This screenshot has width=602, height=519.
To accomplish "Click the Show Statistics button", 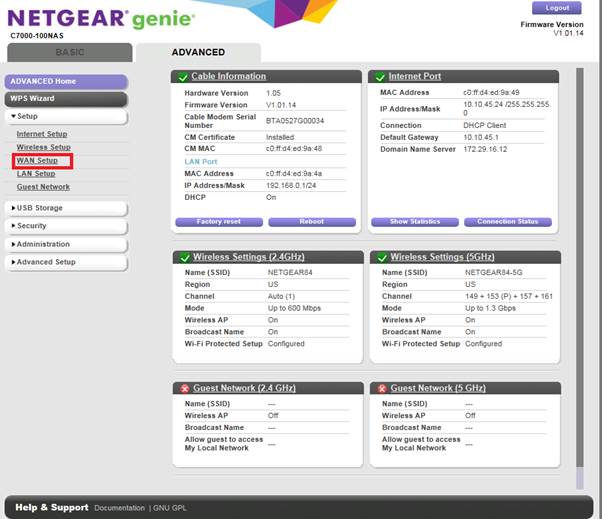I will point(415,222).
